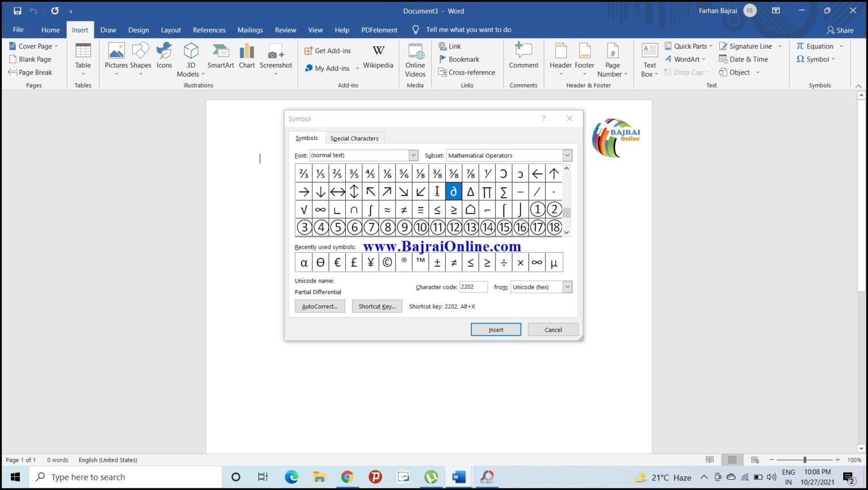The image size is (868, 490).
Task: Insert Pictures into the document
Action: point(116,59)
